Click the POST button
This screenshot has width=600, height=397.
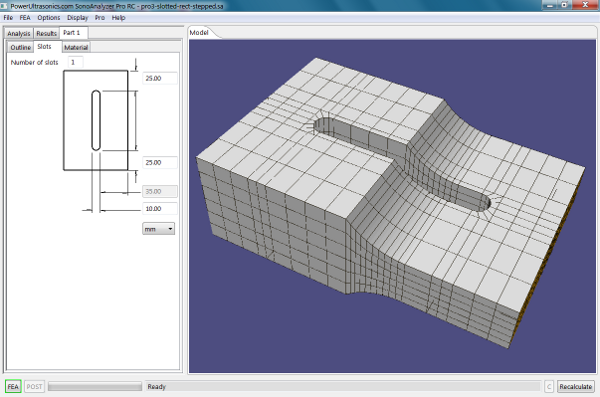34,387
